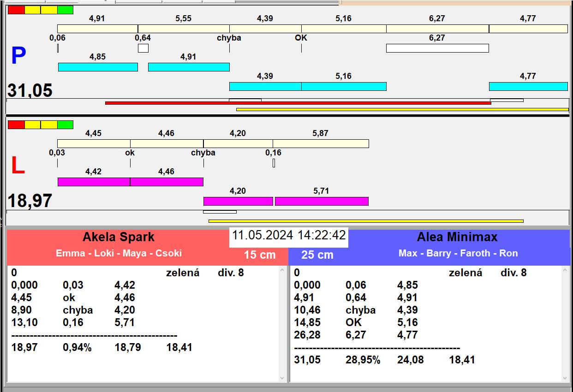Click the 'chyba' label in lane P graph
573x392 pixels.
pyautogui.click(x=229, y=38)
